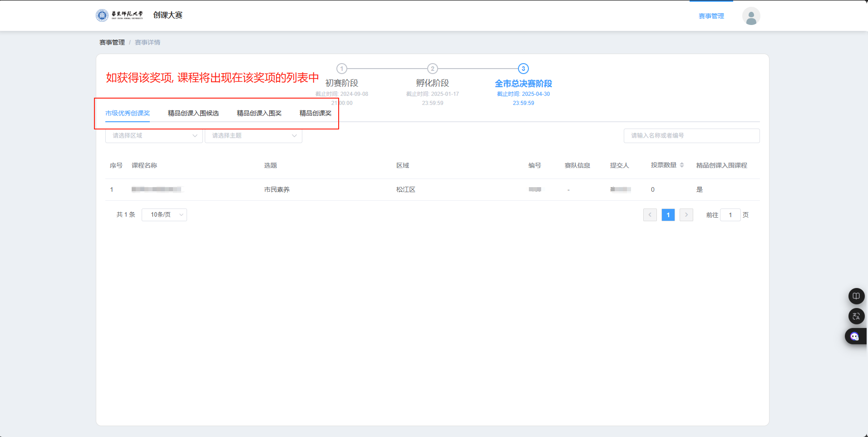The width and height of the screenshot is (868, 437).
Task: Click the blurred course name in row 1
Action: pos(157,189)
